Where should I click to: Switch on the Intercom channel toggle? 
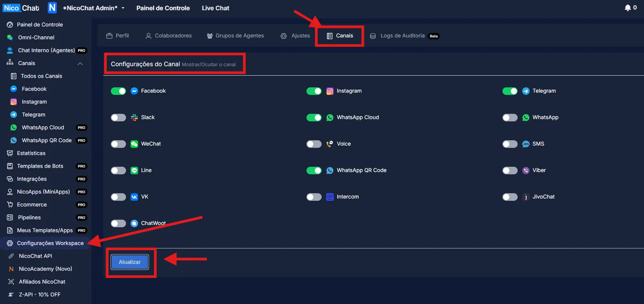coord(314,197)
